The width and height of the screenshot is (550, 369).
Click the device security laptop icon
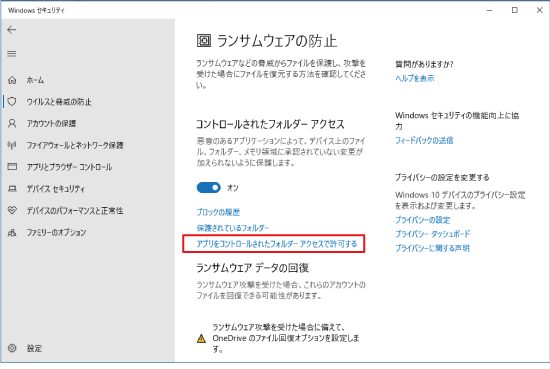12,189
